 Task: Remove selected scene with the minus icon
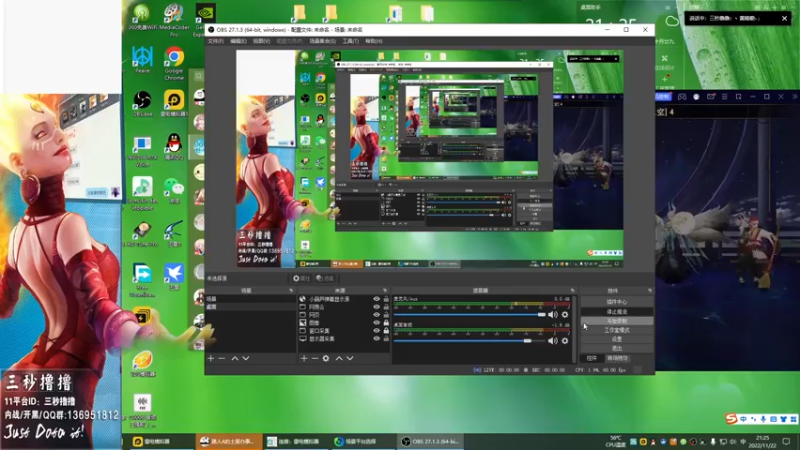[x=221, y=358]
